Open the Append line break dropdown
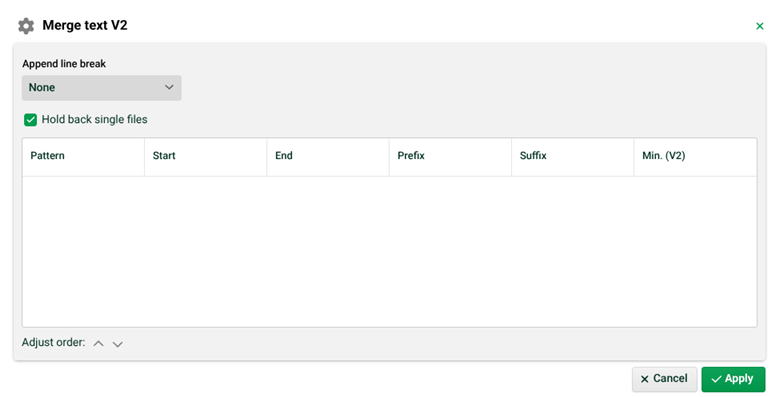Viewport: 779px width, 397px height. pos(101,87)
